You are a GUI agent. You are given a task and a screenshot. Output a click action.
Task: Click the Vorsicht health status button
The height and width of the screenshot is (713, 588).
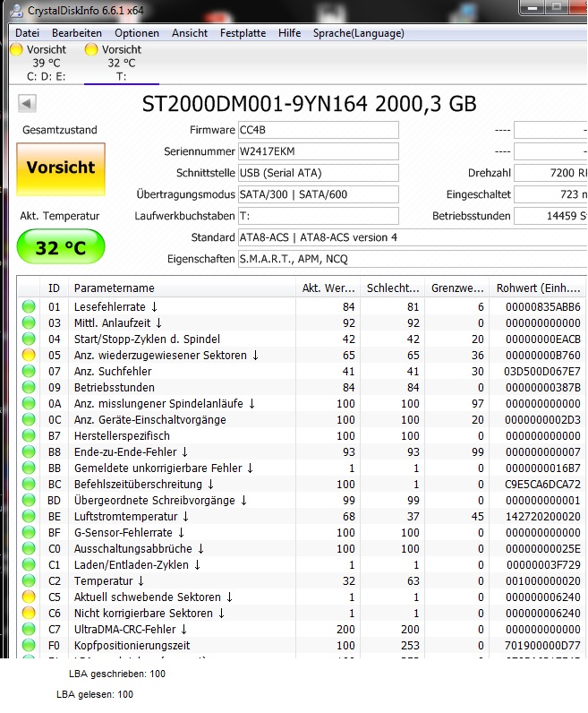pos(61,169)
